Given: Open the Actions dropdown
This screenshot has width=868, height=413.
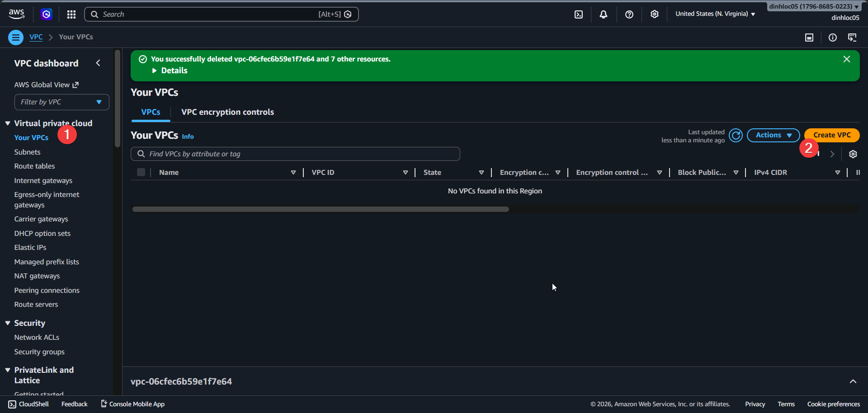Looking at the screenshot, I should (773, 135).
